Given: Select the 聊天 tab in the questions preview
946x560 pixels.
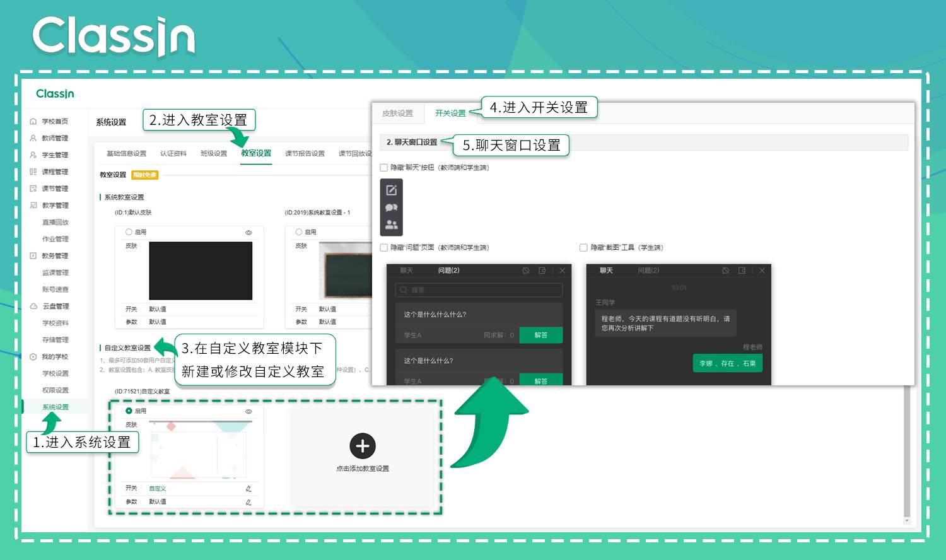Looking at the screenshot, I should tap(407, 271).
